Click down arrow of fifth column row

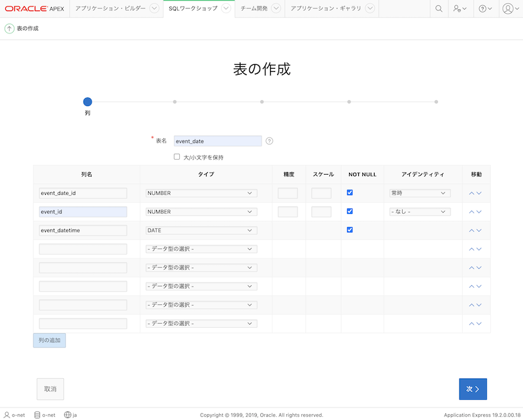(x=479, y=268)
